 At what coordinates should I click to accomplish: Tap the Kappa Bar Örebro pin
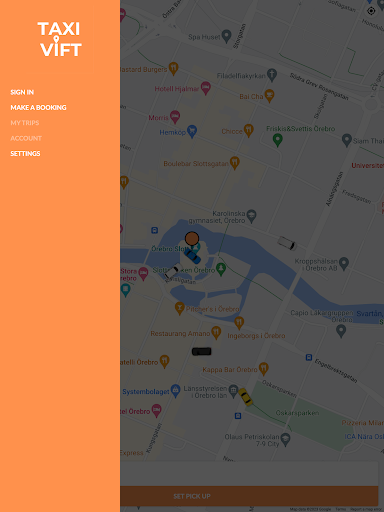click(x=264, y=369)
